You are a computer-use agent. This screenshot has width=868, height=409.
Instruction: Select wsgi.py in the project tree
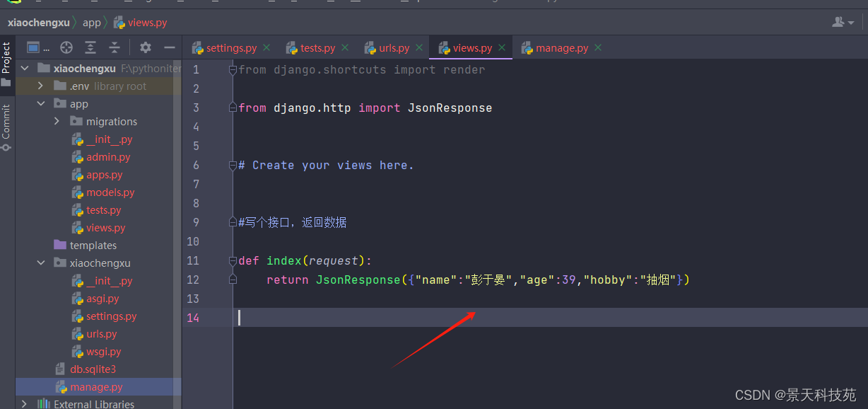point(104,352)
